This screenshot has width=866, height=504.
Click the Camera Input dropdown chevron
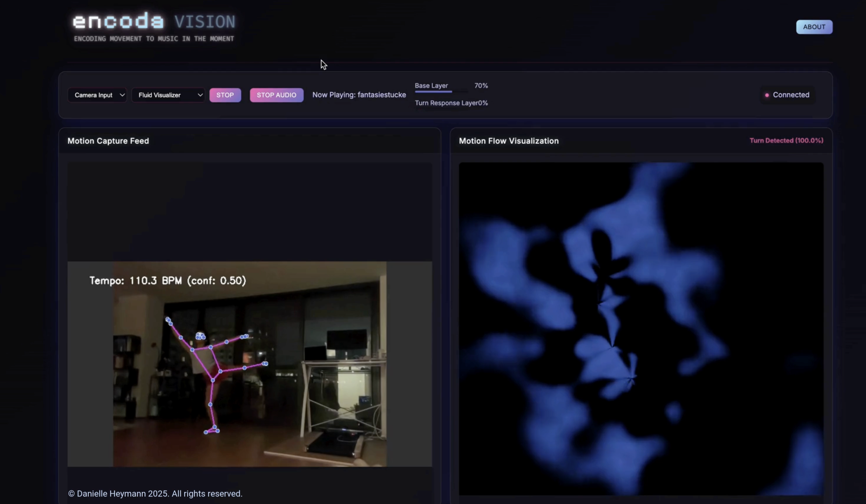tap(122, 95)
